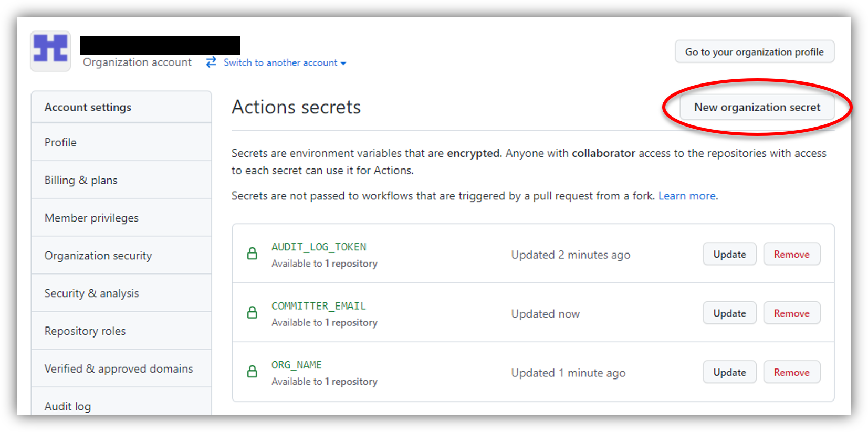The width and height of the screenshot is (868, 432).
Task: Expand the Switch to another account dropdown
Action: (281, 62)
